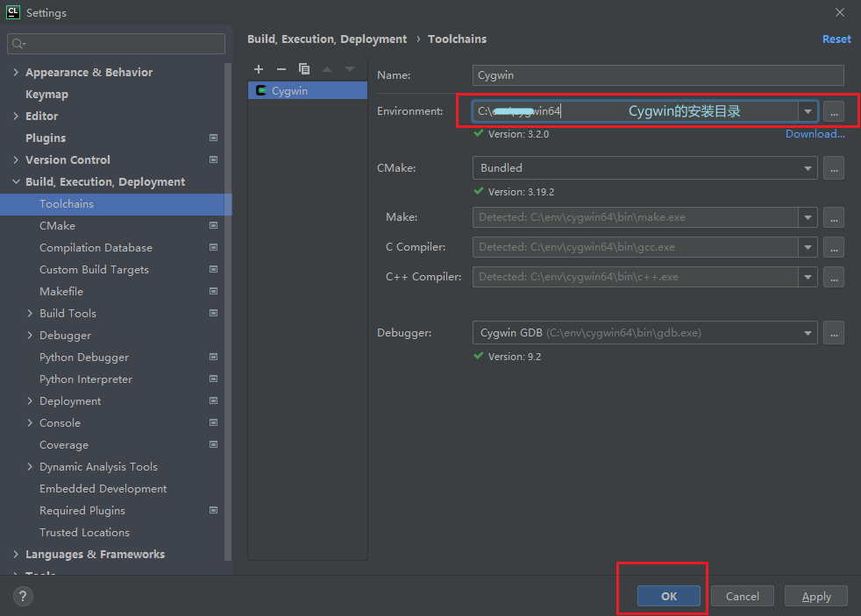
Task: Open the C Compiler dropdown
Action: point(808,247)
